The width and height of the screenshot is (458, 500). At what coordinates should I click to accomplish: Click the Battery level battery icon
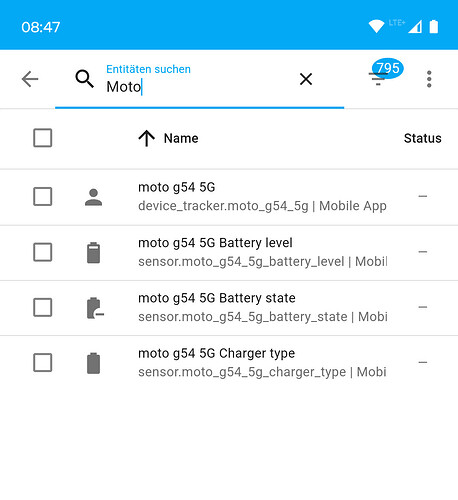93,252
